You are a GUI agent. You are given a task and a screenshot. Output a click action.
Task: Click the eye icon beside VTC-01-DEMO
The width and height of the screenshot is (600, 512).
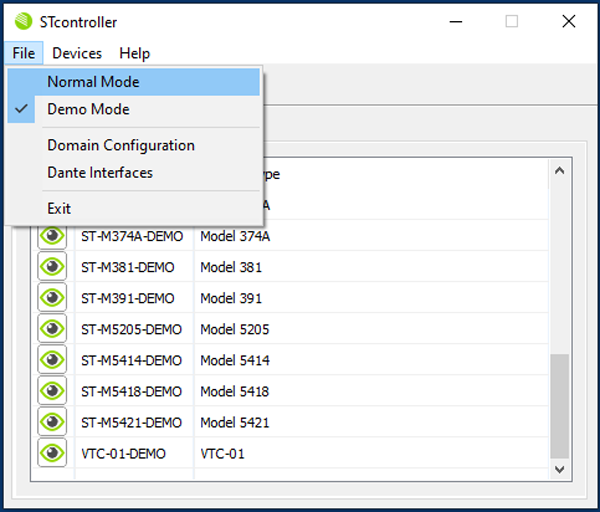[52, 453]
